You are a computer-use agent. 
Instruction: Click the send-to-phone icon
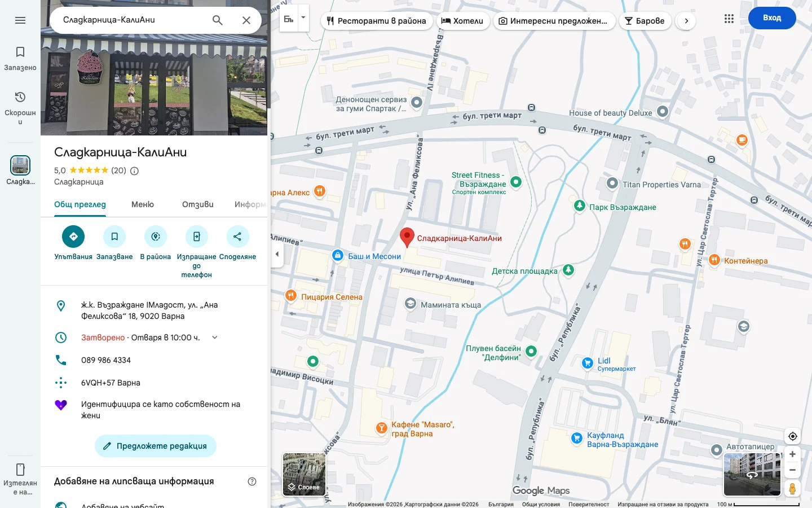pos(196,237)
